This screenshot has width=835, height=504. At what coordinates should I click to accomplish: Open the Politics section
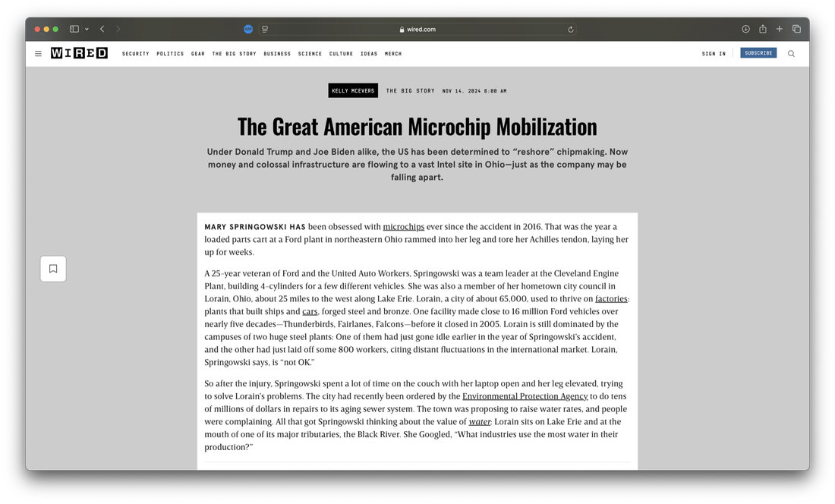tap(170, 54)
